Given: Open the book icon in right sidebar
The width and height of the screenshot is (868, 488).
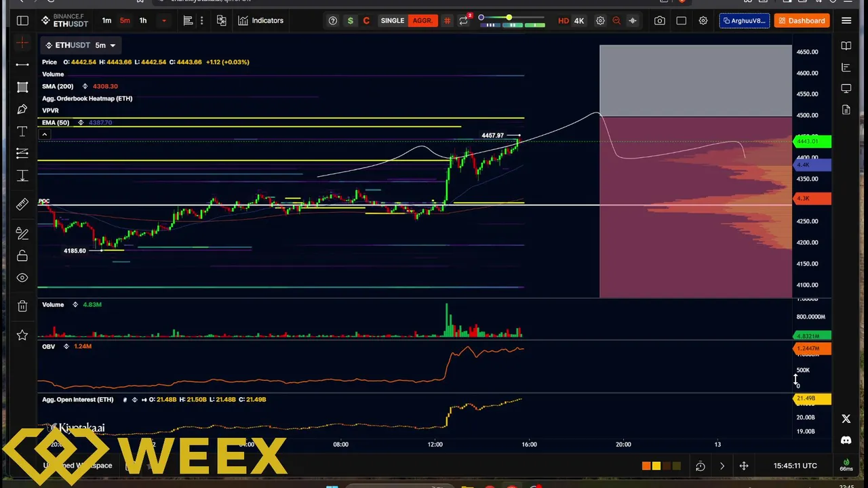Looking at the screenshot, I should [846, 46].
